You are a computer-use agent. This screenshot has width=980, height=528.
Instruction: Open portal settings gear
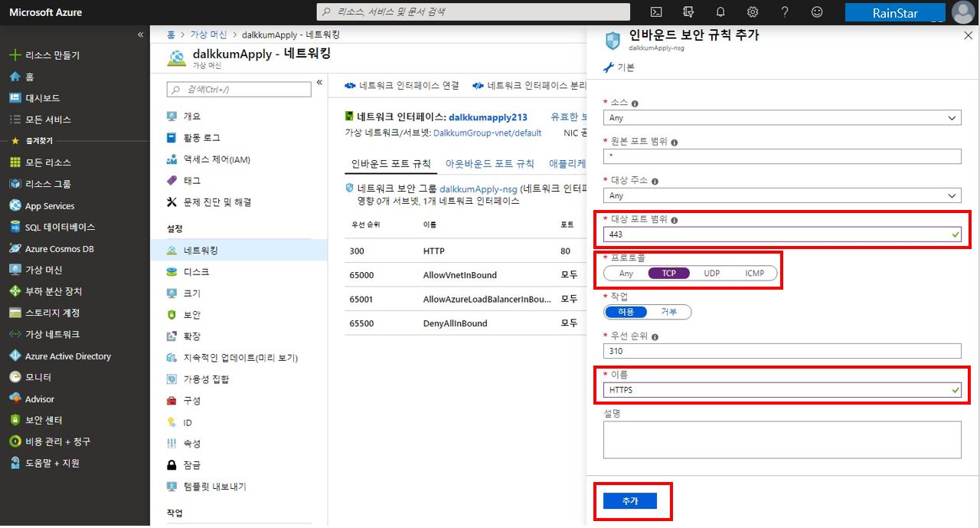[753, 12]
